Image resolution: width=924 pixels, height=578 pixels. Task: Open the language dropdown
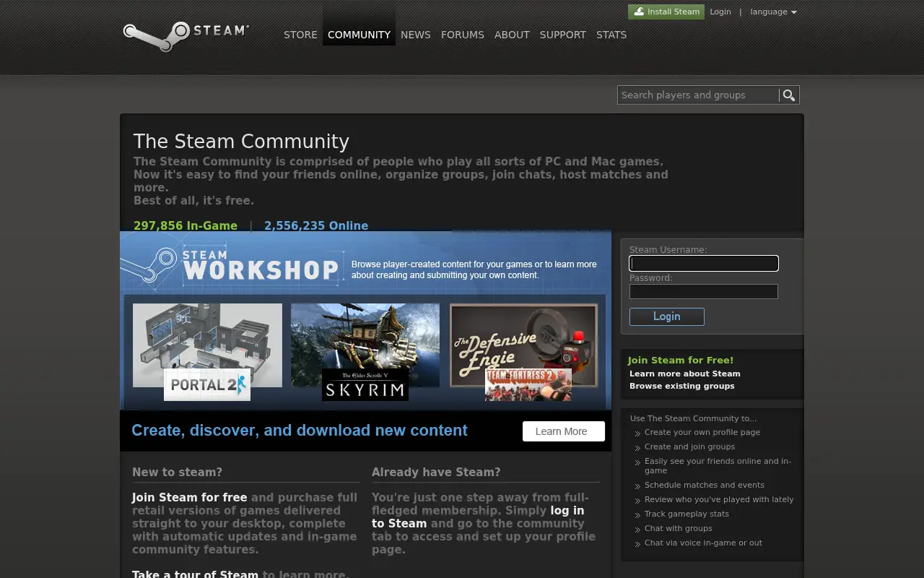[x=773, y=12]
